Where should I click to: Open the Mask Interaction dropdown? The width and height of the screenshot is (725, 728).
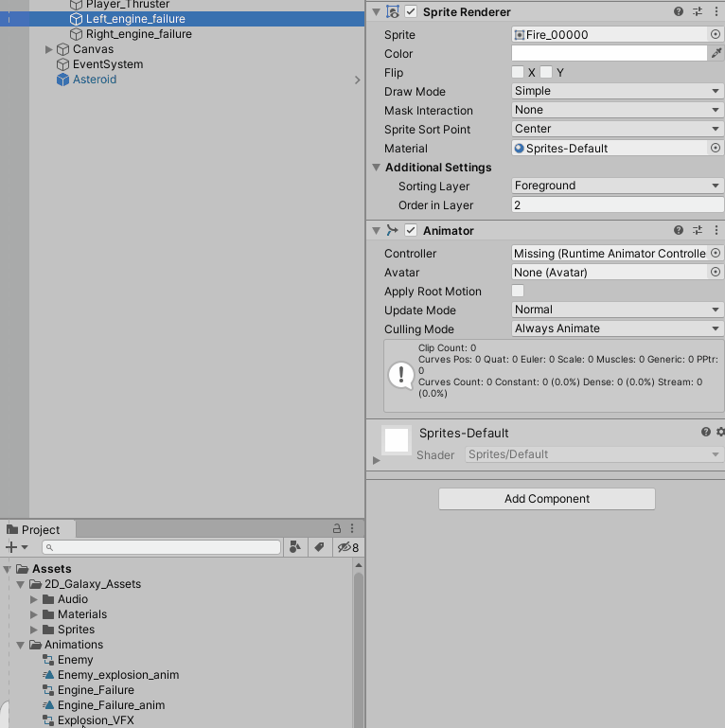point(617,110)
